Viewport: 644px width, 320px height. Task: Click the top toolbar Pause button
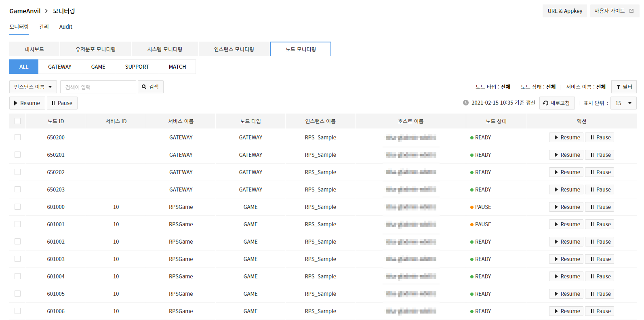[62, 103]
